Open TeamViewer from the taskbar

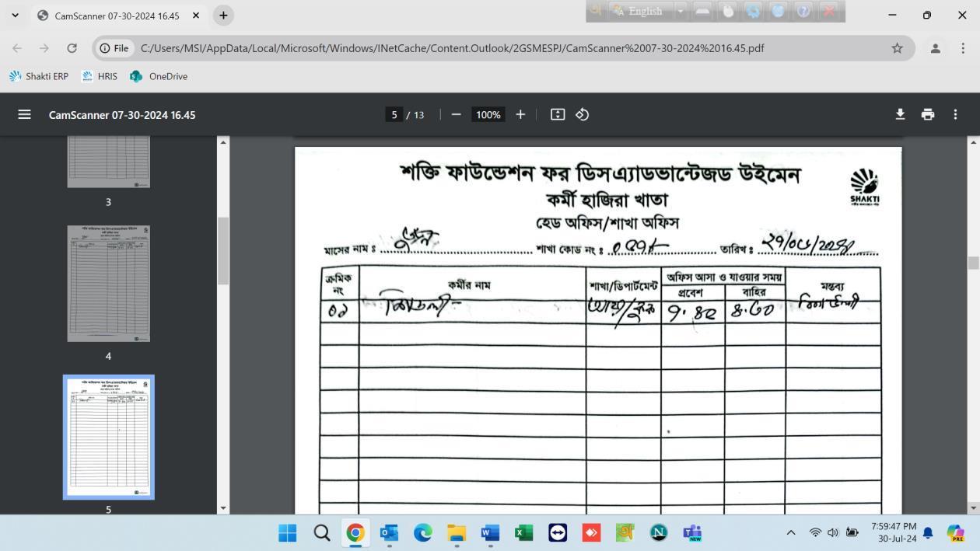tap(558, 532)
